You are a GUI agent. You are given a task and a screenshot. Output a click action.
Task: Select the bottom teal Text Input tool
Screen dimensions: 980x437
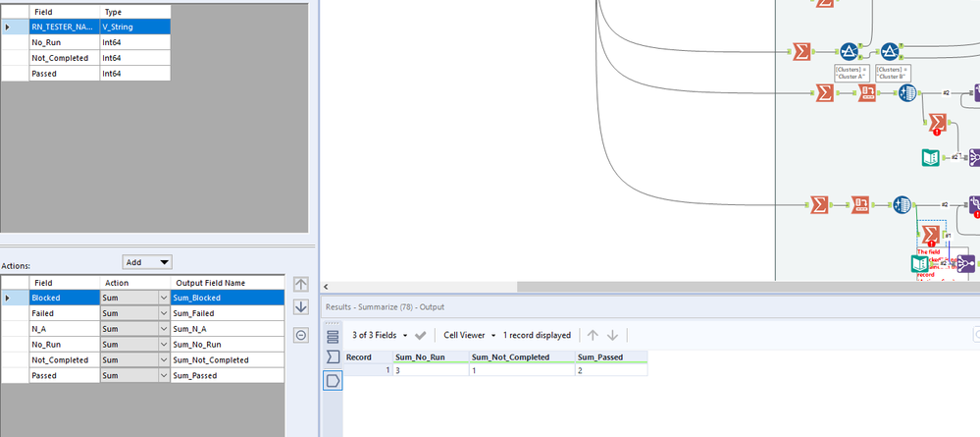pos(920,263)
